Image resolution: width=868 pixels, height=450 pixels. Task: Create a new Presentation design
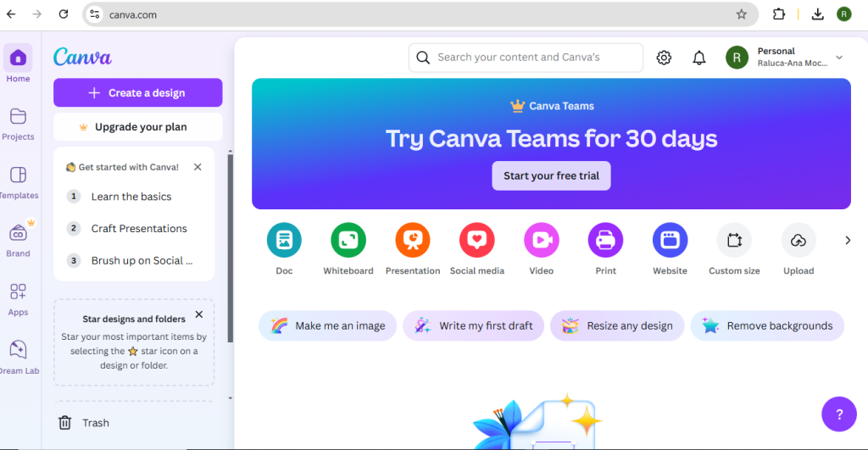[413, 240]
